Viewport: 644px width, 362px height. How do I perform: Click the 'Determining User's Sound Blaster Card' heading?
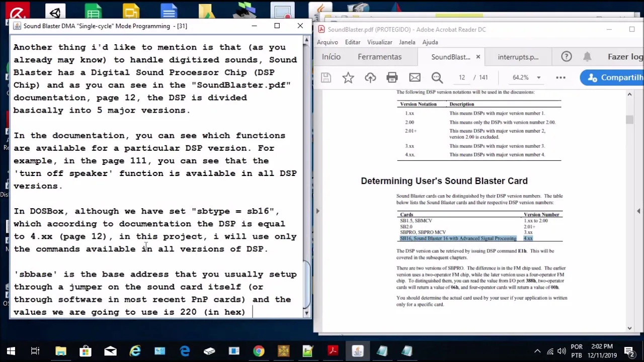(x=444, y=181)
